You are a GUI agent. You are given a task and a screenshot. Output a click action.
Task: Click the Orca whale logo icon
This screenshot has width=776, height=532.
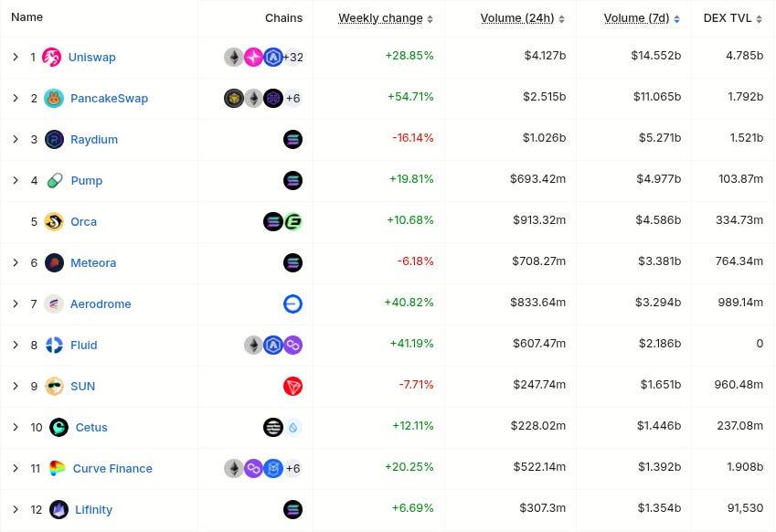(x=54, y=222)
